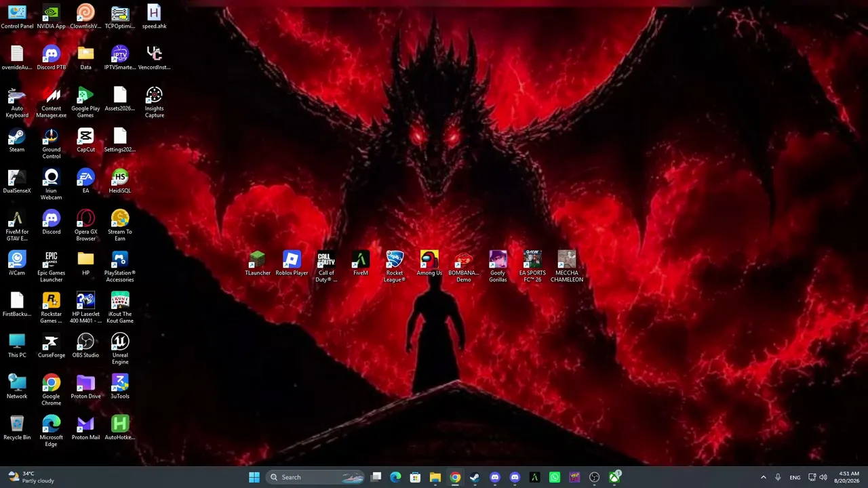This screenshot has height=488, width=868.
Task: Select the Rocket League desktop icon
Action: tap(395, 268)
